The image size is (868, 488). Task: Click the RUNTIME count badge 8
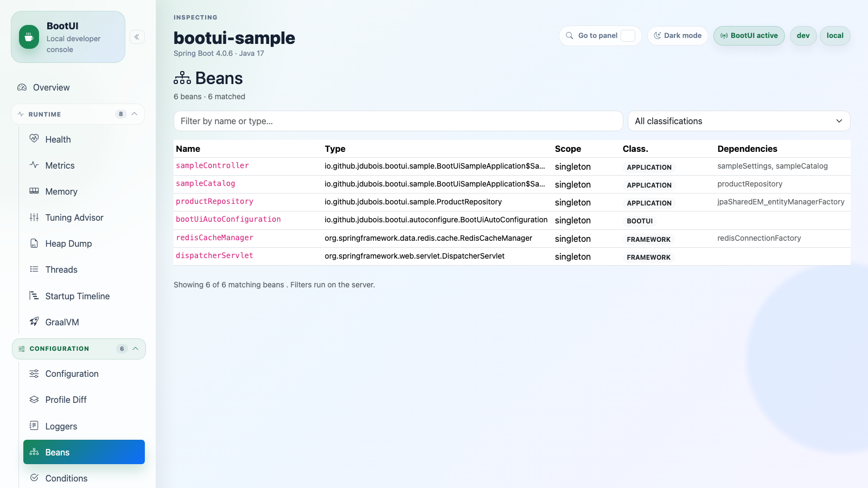click(x=121, y=114)
